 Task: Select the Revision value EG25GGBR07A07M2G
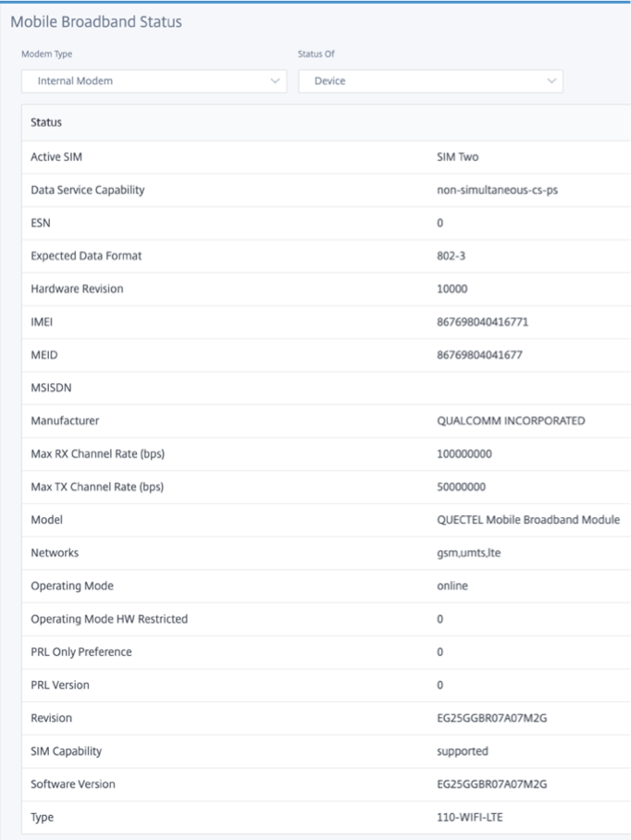[x=491, y=718]
